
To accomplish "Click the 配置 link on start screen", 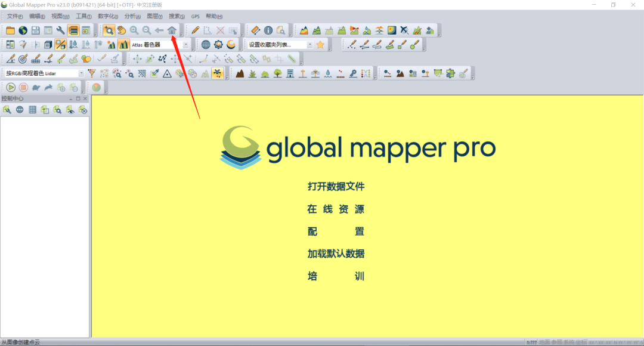I will [336, 231].
